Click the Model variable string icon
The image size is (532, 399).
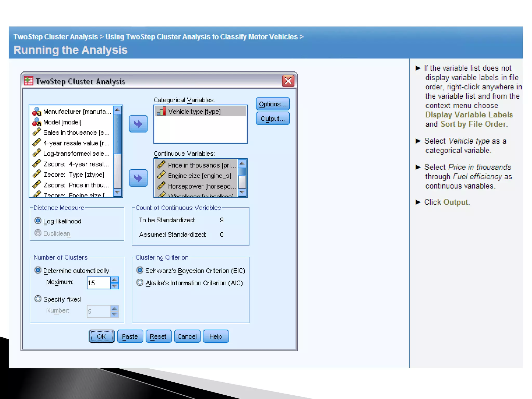[x=37, y=122]
